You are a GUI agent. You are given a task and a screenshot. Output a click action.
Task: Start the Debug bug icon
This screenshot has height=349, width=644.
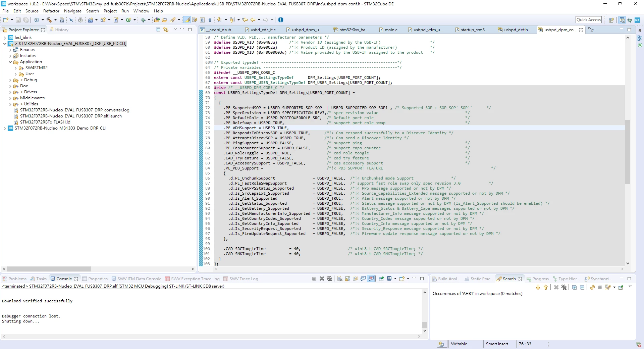[x=143, y=20]
